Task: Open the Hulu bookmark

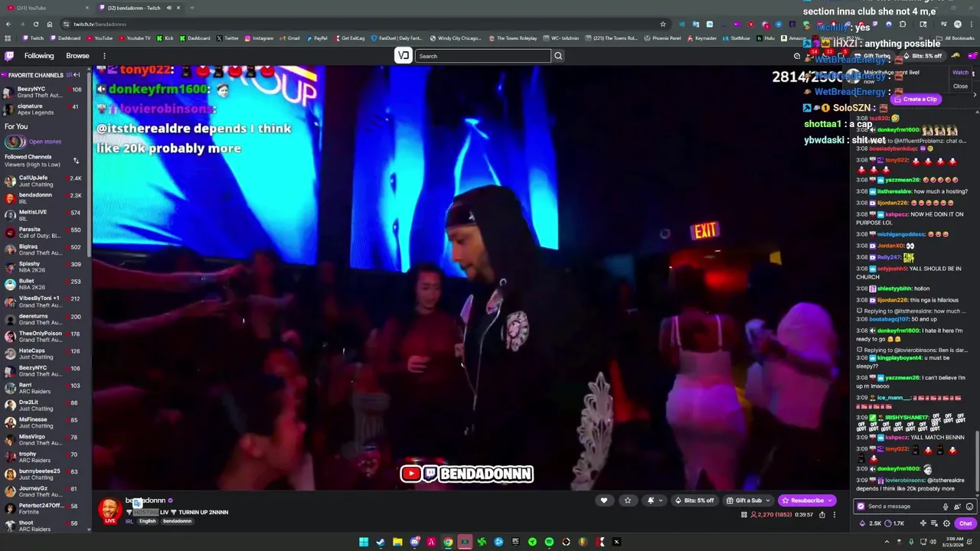Action: (x=766, y=38)
